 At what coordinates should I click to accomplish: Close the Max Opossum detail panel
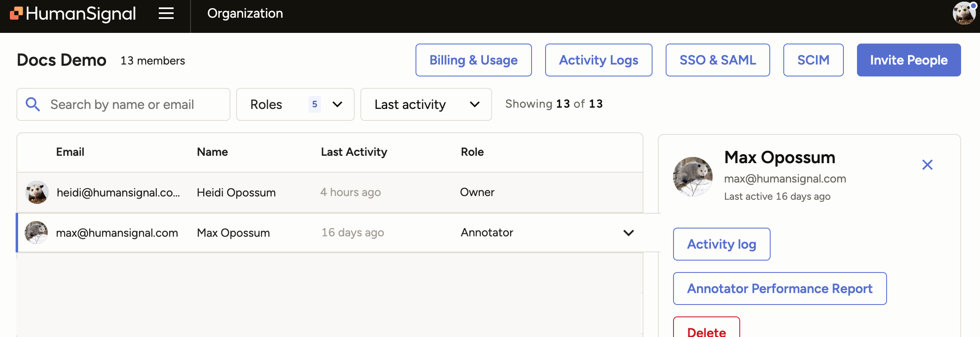click(927, 164)
